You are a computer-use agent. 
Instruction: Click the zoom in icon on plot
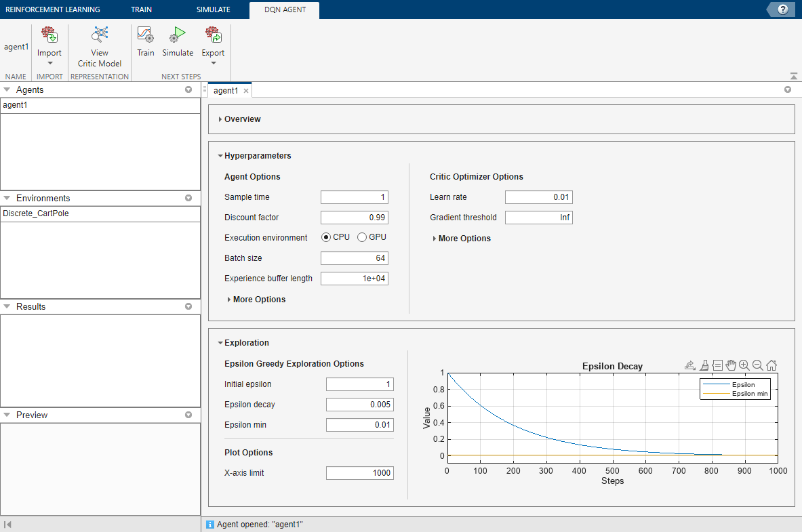[744, 365]
